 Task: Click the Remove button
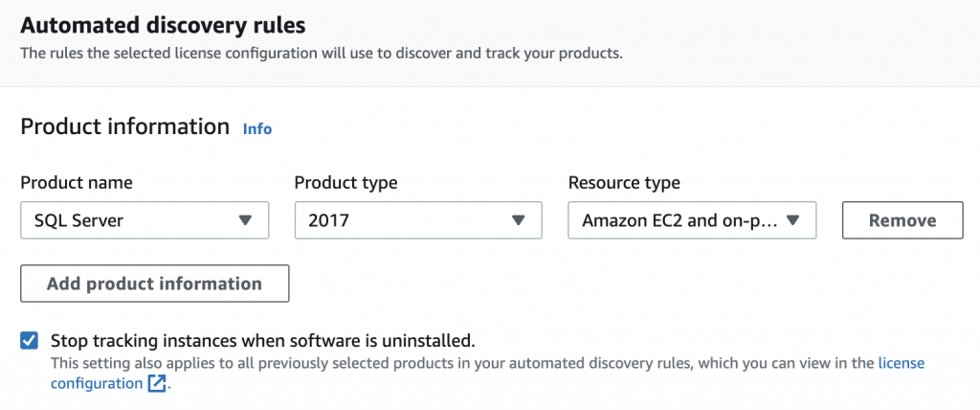tap(902, 220)
